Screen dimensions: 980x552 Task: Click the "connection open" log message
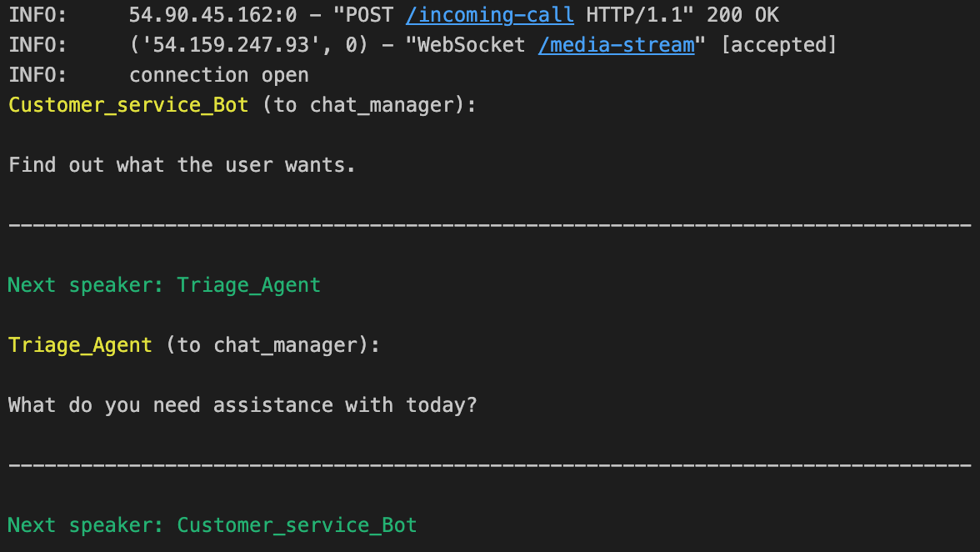(218, 74)
